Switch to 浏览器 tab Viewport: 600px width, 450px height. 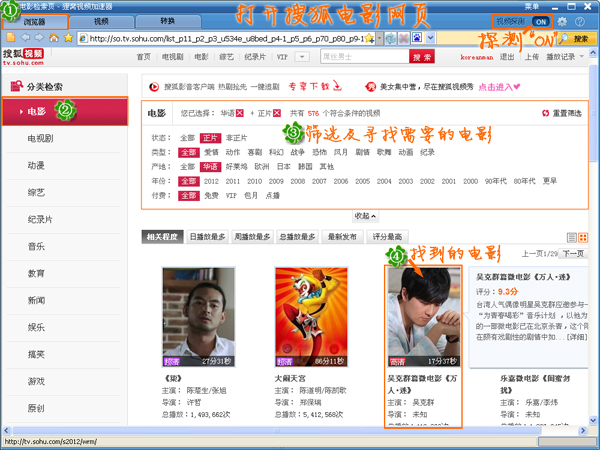pos(35,22)
